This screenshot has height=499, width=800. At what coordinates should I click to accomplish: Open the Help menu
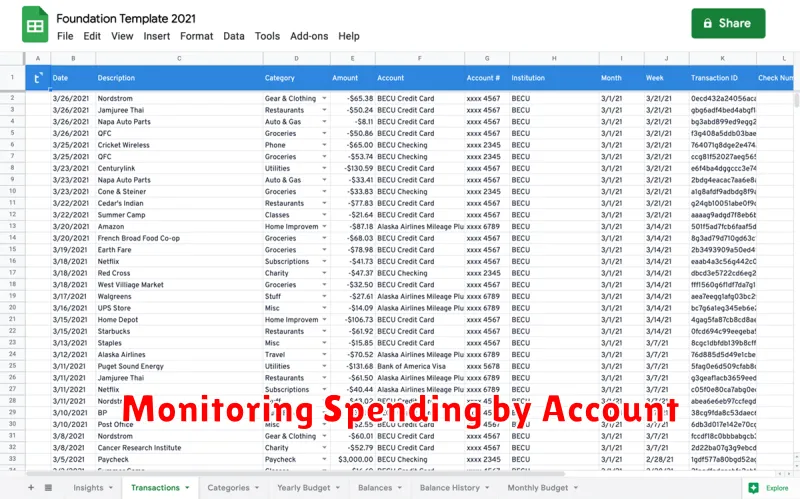[x=349, y=36]
